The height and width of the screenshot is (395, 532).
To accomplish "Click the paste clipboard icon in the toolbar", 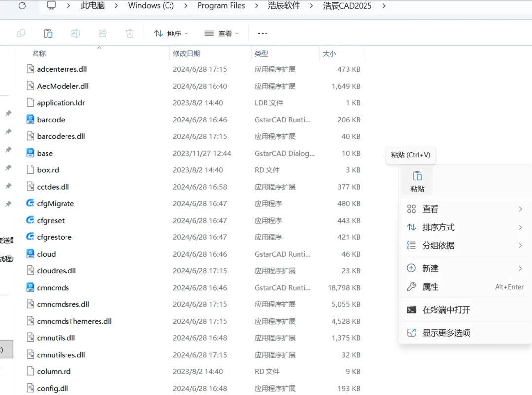I will 48,33.
